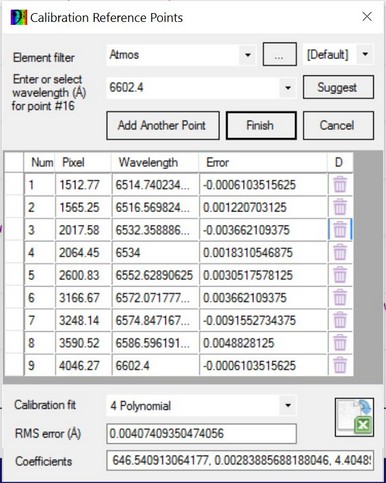Click wavelength cell 6552.62890625
386x483 pixels.
pyautogui.click(x=155, y=275)
